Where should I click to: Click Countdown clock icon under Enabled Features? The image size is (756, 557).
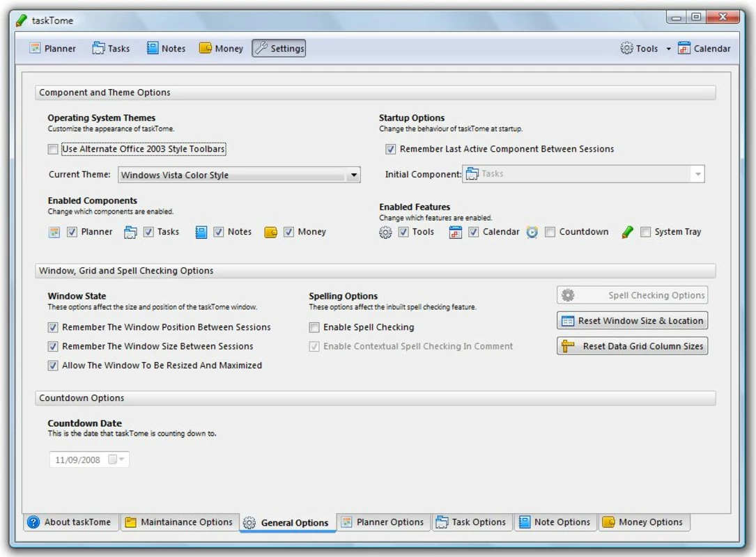click(x=532, y=233)
